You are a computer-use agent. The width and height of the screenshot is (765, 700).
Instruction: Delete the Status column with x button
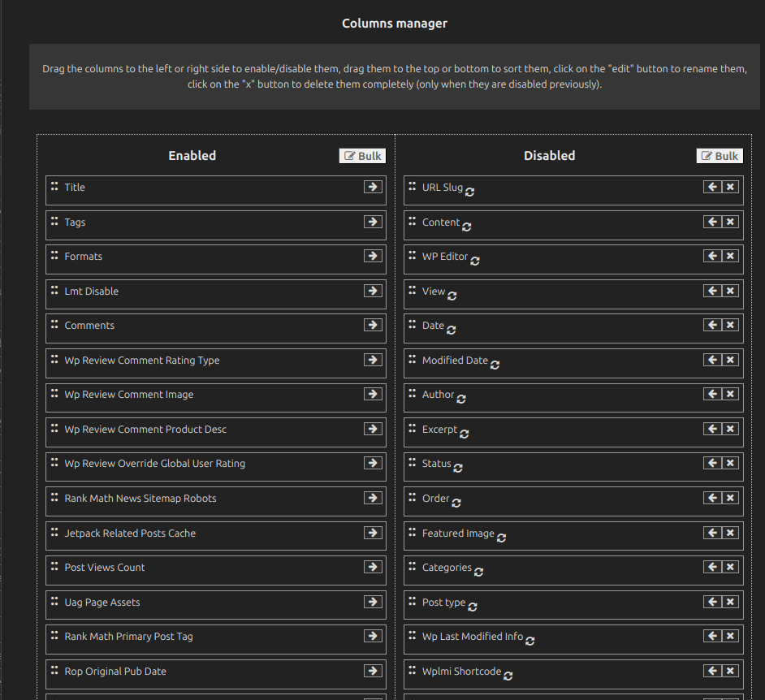click(730, 463)
